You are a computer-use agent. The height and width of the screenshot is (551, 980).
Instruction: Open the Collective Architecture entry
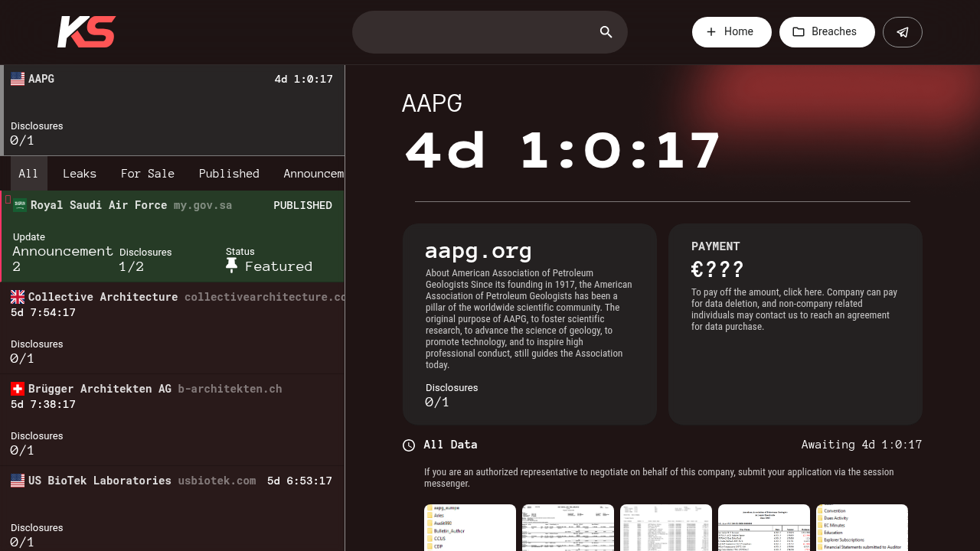pyautogui.click(x=172, y=328)
